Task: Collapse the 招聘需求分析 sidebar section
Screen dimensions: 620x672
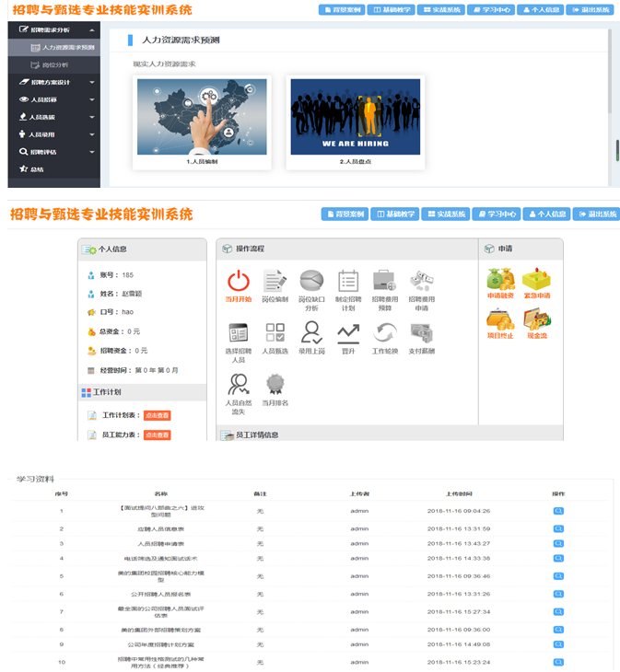Action: (x=53, y=29)
